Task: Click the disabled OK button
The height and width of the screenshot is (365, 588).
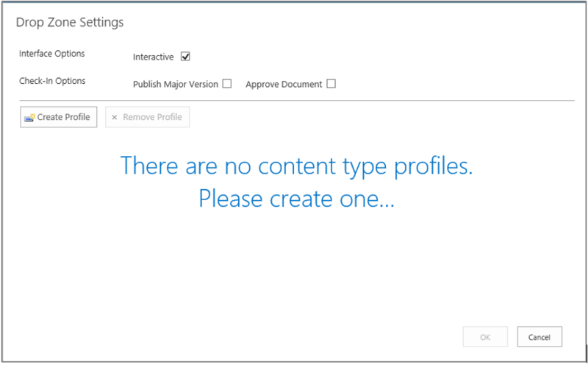Action: tap(485, 336)
